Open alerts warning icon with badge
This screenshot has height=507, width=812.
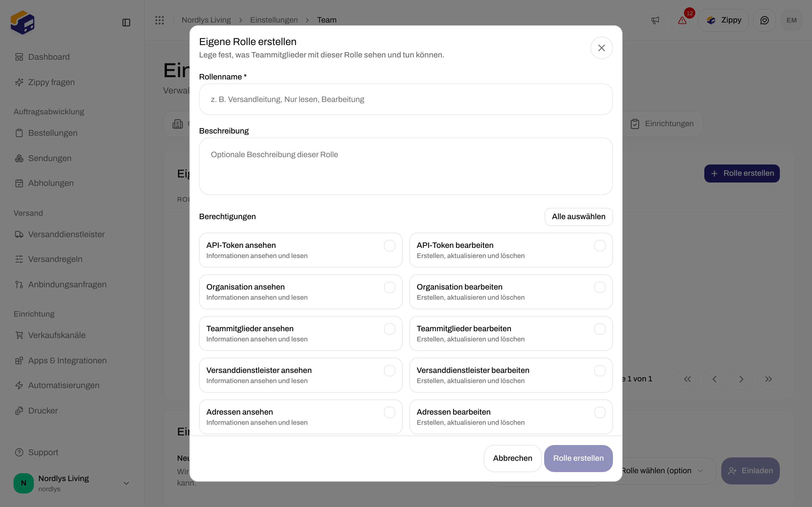click(x=682, y=20)
